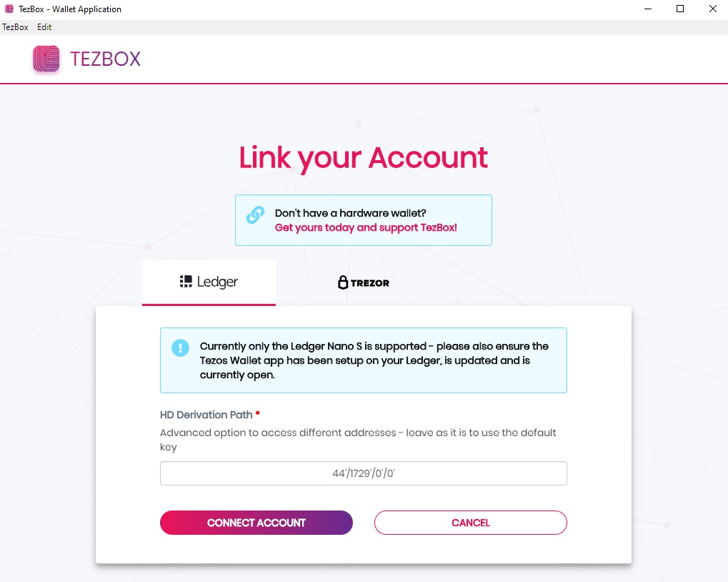
Task: Click the blue exclamation info icon
Action: [x=180, y=347]
